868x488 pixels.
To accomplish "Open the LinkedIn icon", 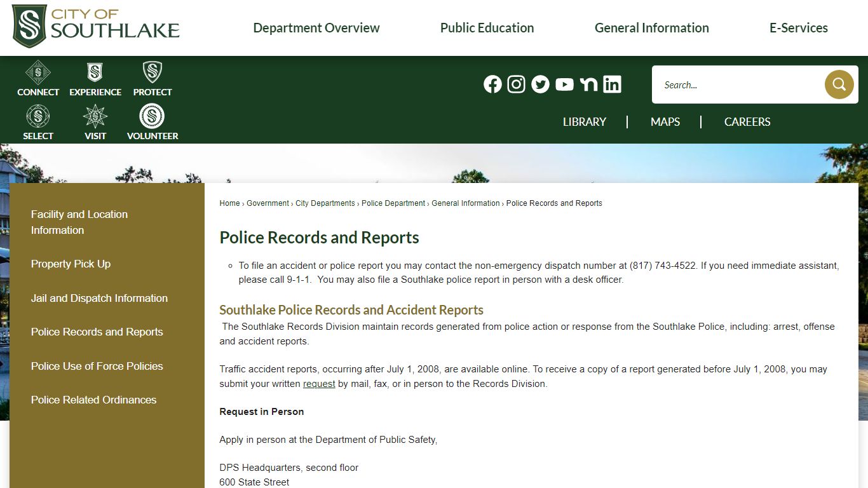I will 612,84.
